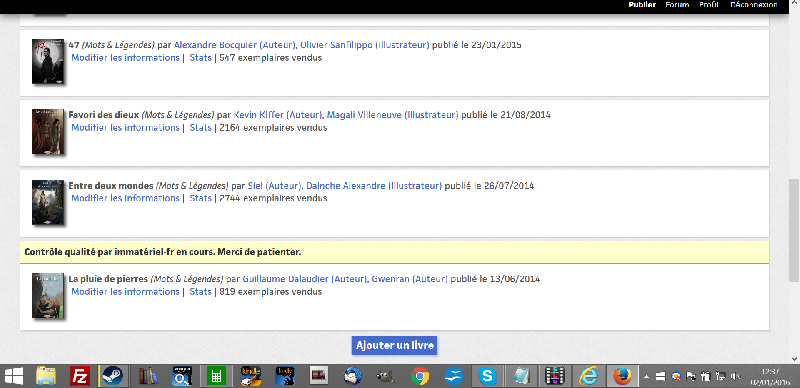Click the page vertical scrollbar thumb
The image size is (800, 388).
(794, 230)
